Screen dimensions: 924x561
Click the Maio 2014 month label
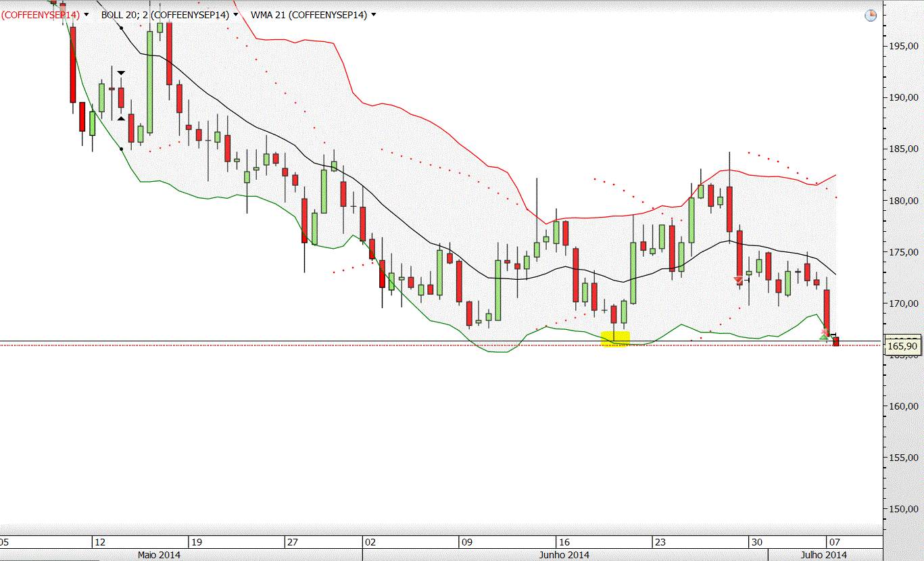click(x=160, y=555)
